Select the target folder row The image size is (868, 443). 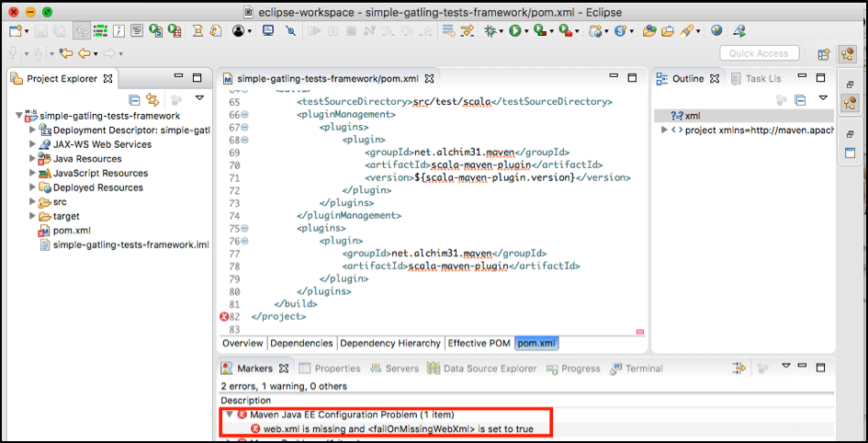(x=59, y=217)
